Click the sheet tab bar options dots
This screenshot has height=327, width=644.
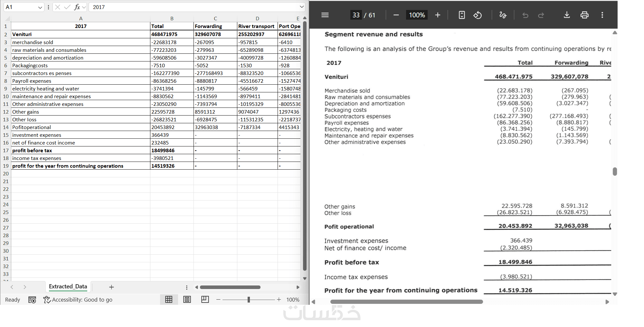pyautogui.click(x=187, y=287)
